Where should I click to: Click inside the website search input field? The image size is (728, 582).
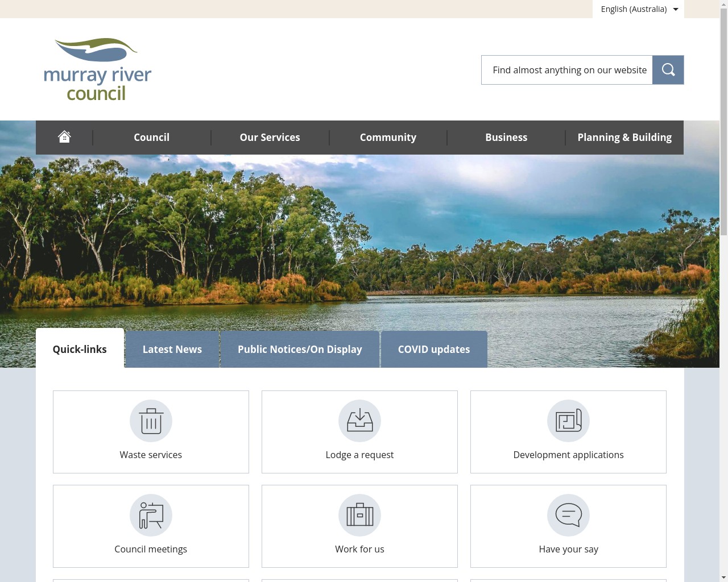coord(566,69)
